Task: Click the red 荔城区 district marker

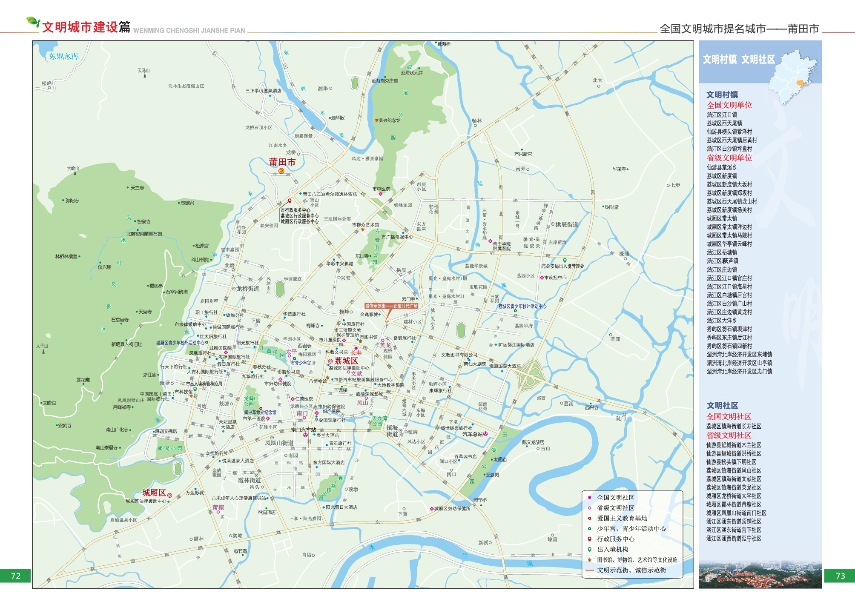Action: point(330,361)
